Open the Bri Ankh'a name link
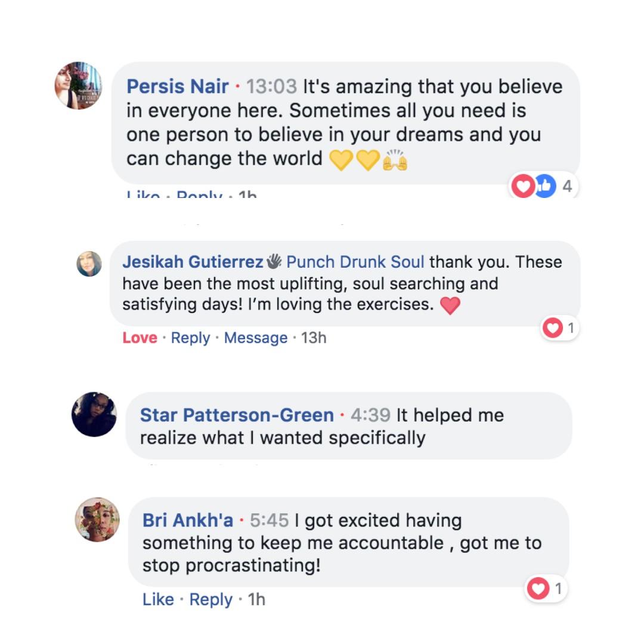Image resolution: width=644 pixels, height=644 pixels. (x=188, y=521)
